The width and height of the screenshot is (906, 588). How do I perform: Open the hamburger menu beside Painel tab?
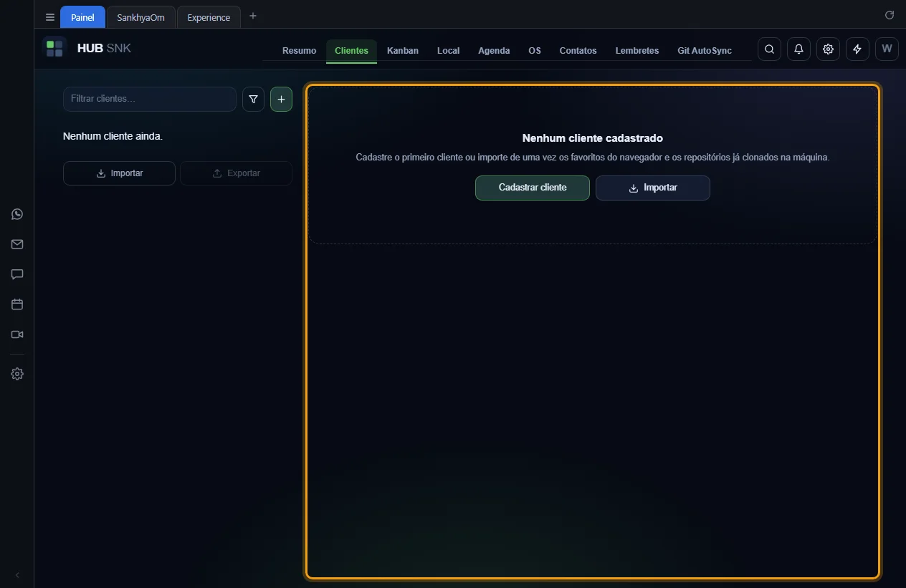[x=49, y=17]
